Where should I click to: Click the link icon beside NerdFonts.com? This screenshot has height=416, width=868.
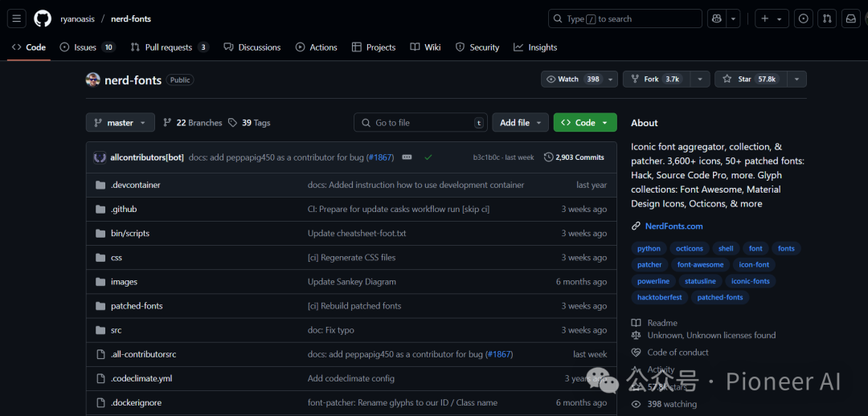[x=636, y=226]
